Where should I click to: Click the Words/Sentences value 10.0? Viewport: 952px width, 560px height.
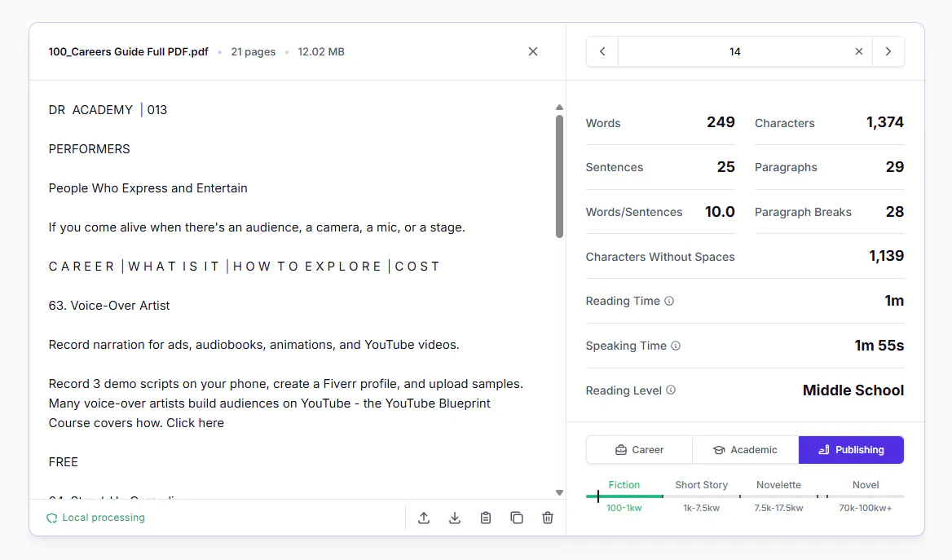point(720,212)
